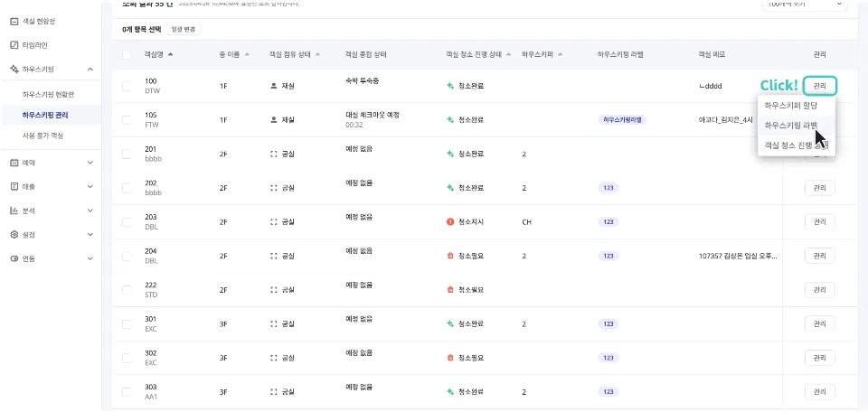
Task: Open 사용 불가 객실 in sidebar submenu
Action: [43, 136]
